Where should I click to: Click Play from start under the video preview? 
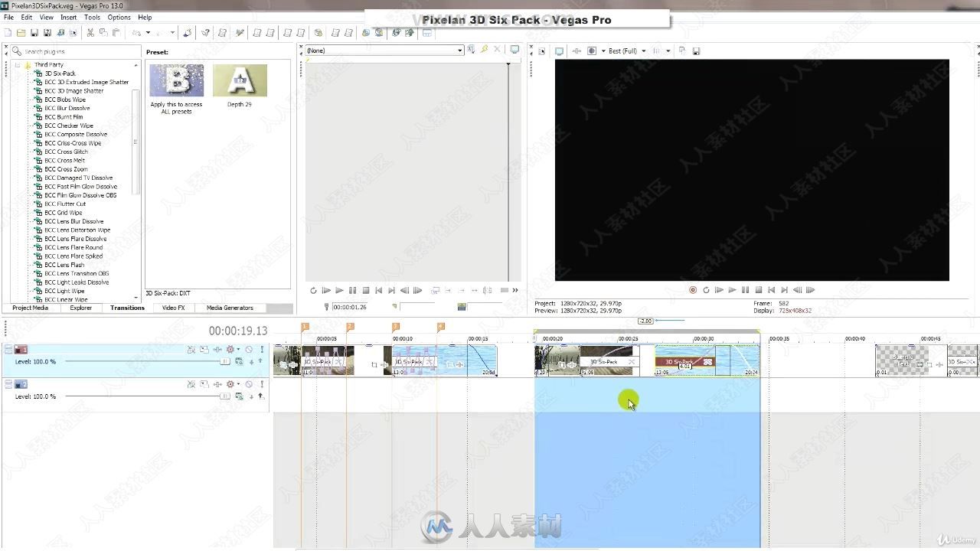(x=719, y=290)
